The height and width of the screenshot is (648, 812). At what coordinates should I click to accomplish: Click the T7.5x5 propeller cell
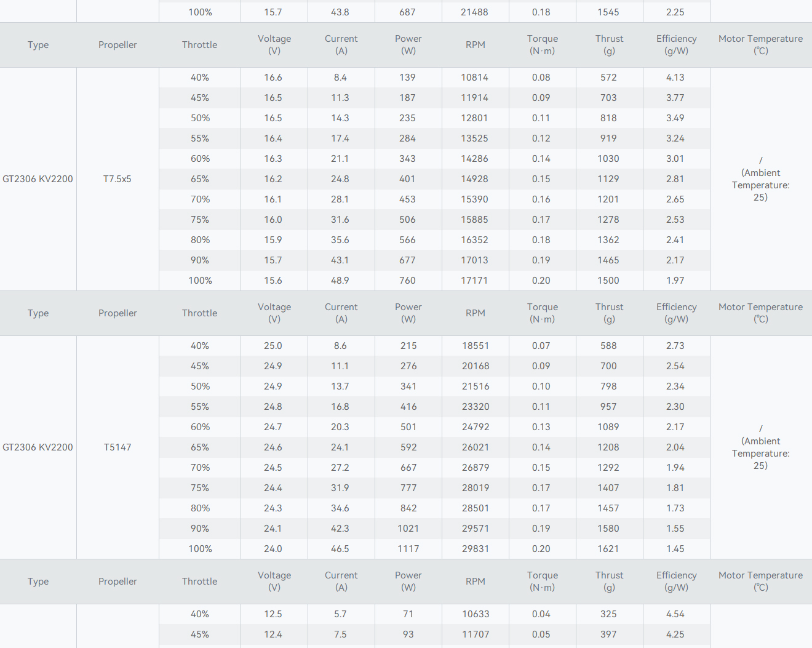pos(117,179)
